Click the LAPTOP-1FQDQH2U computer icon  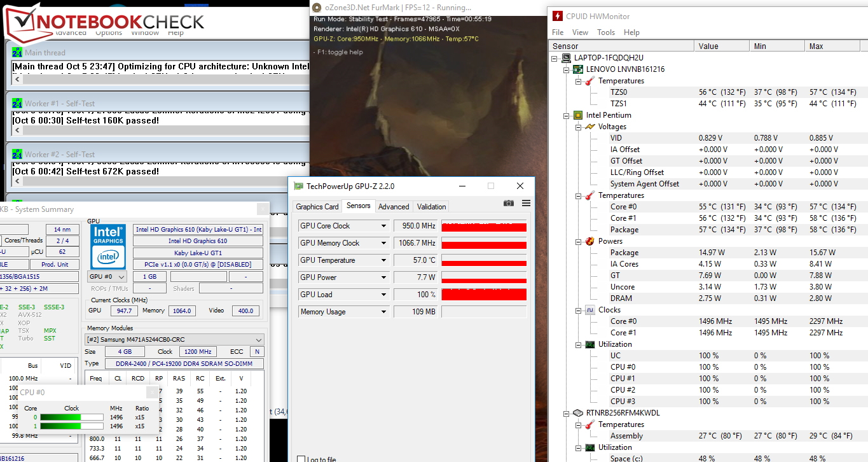566,58
